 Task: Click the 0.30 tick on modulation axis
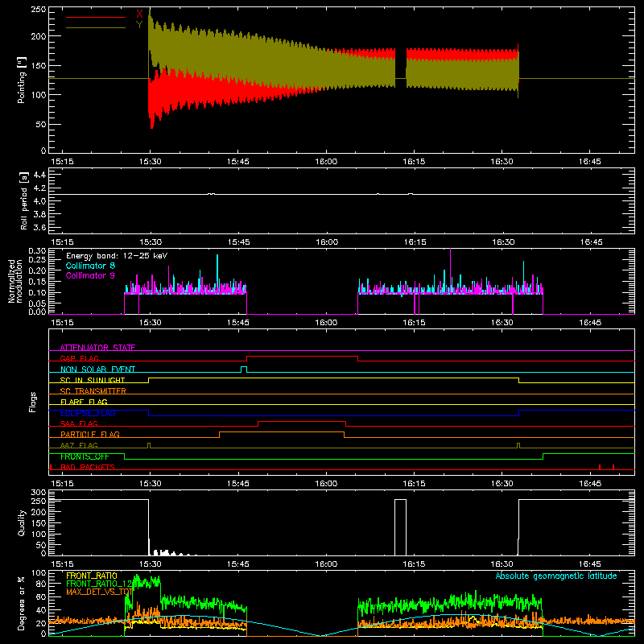(x=37, y=251)
